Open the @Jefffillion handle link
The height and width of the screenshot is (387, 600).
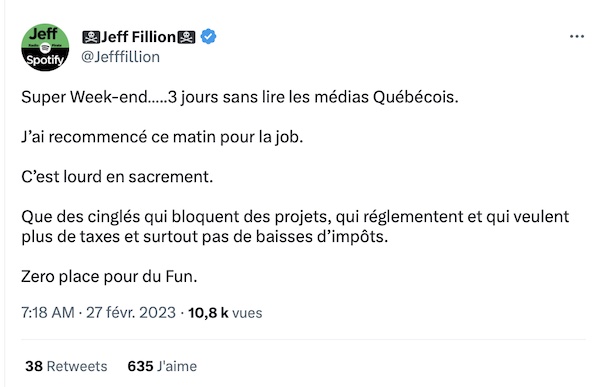[121, 57]
